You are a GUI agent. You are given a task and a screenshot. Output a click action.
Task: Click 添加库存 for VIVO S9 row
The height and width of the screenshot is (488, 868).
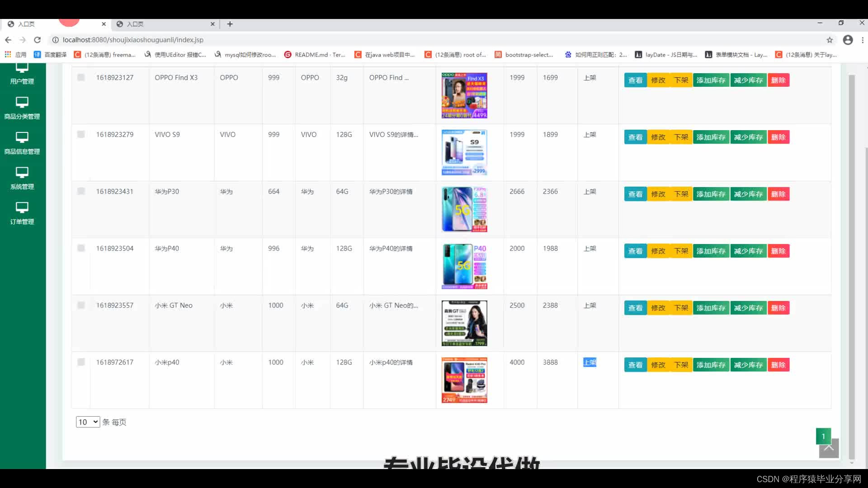tap(711, 137)
